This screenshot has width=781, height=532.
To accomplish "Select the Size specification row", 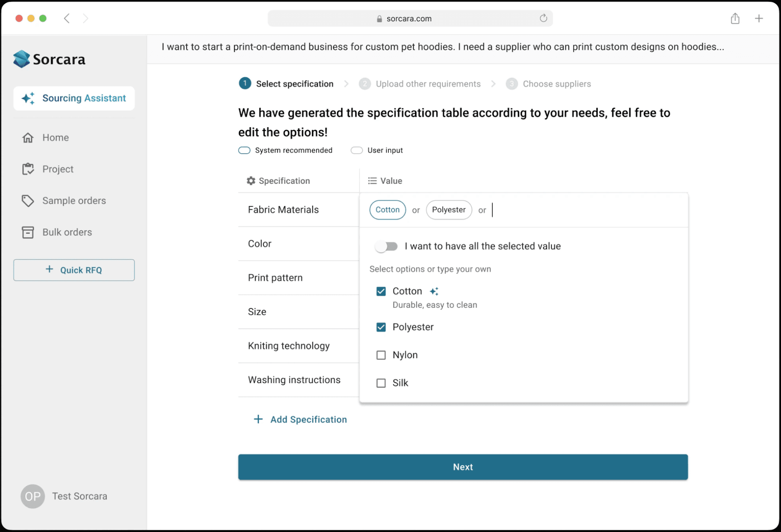I will click(299, 312).
